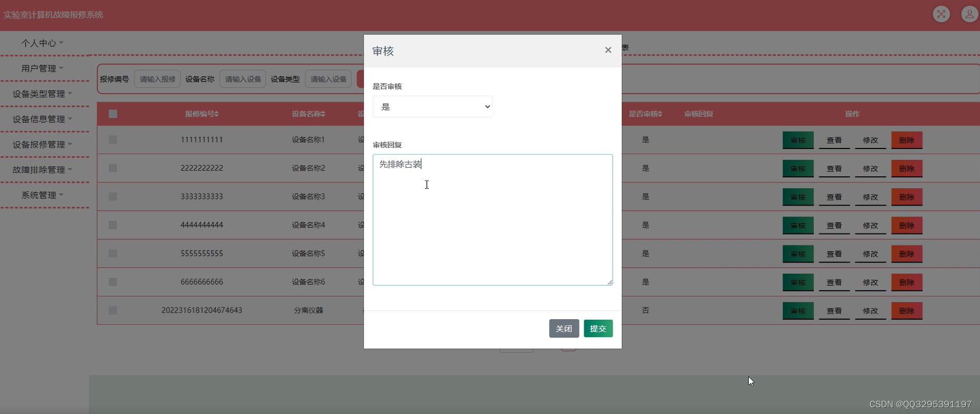
Task: Click 审核 button for row 2222222222
Action: click(798, 169)
